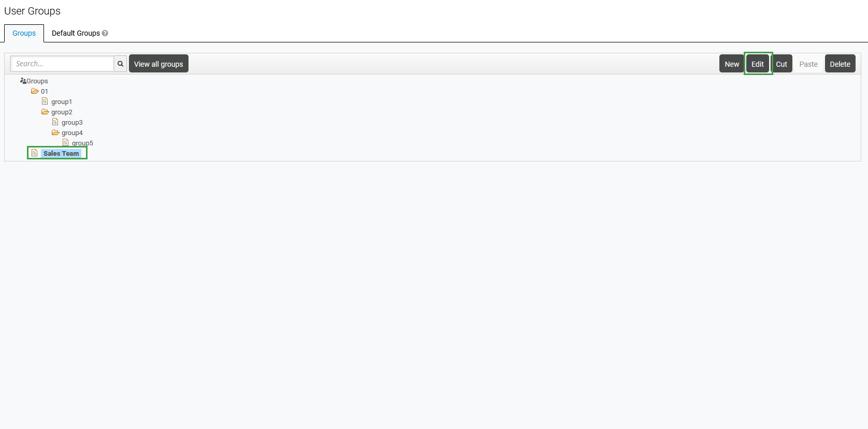868x429 pixels.
Task: Click the Groups root people icon
Action: 23,81
